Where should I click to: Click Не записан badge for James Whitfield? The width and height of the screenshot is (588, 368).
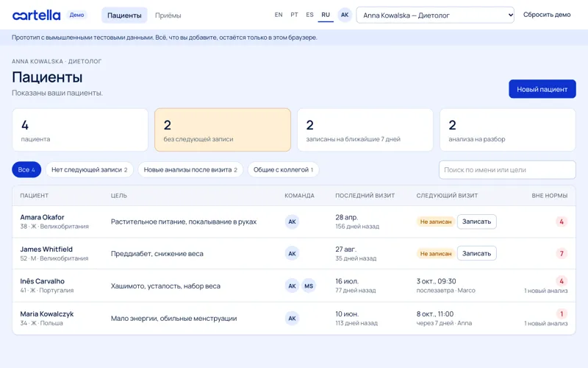(x=436, y=253)
